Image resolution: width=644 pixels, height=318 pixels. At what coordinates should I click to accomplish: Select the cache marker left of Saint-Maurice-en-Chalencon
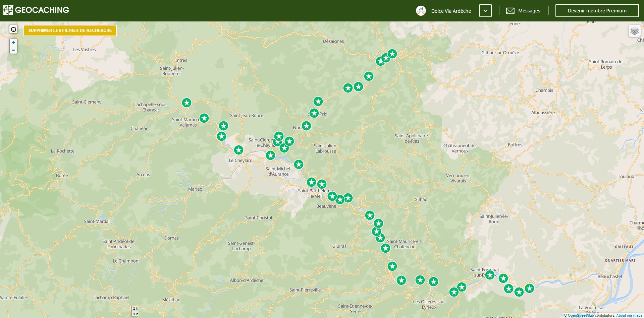(386, 248)
